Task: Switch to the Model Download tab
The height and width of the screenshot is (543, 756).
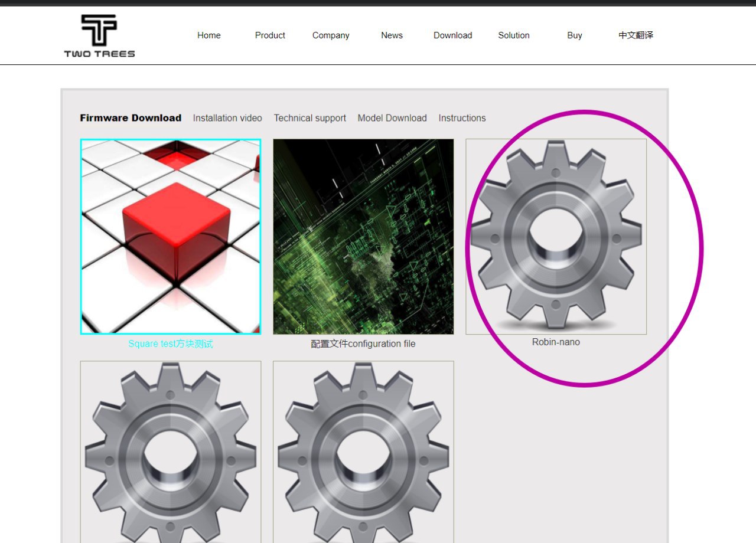Action: [392, 118]
